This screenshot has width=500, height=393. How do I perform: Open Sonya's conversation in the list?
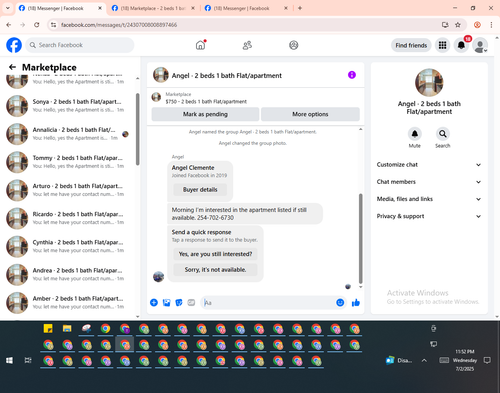[x=68, y=106]
